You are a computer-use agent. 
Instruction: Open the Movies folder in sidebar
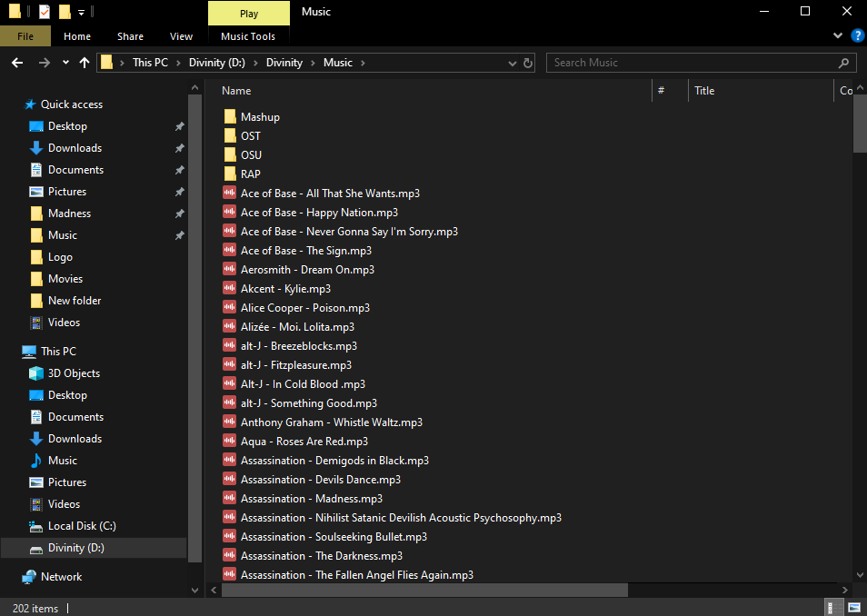pyautogui.click(x=65, y=279)
